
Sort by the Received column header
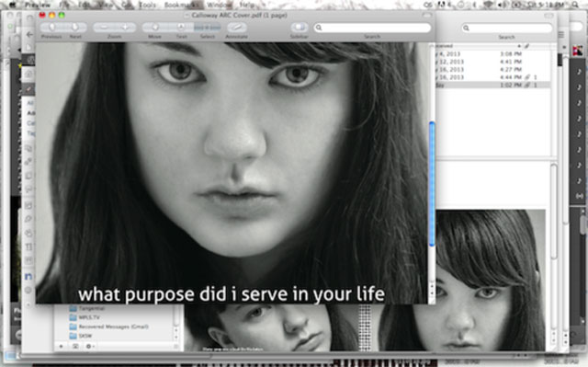[478, 46]
